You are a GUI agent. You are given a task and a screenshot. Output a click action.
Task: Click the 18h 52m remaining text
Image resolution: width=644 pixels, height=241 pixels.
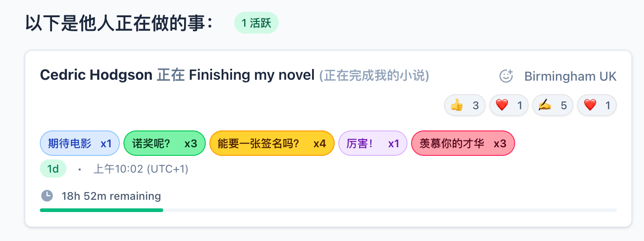pyautogui.click(x=111, y=196)
